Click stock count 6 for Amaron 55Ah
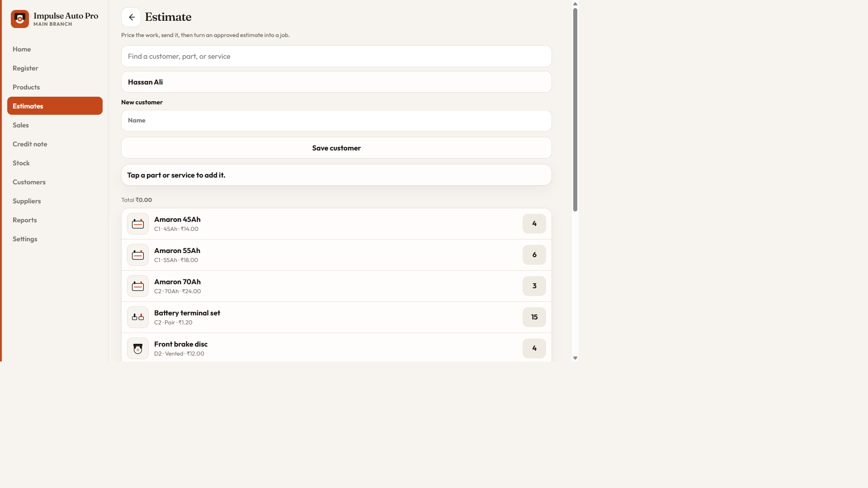This screenshot has width=868, height=488. tap(534, 255)
